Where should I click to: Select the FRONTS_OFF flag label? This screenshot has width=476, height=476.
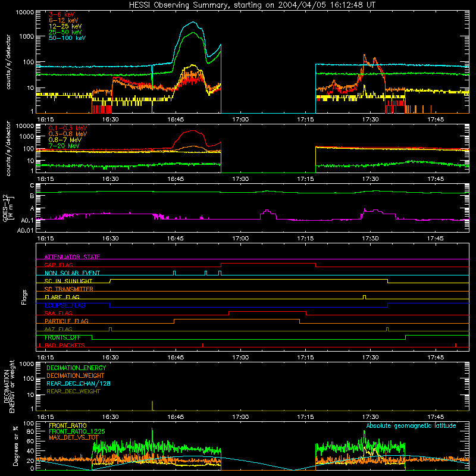coord(62,337)
